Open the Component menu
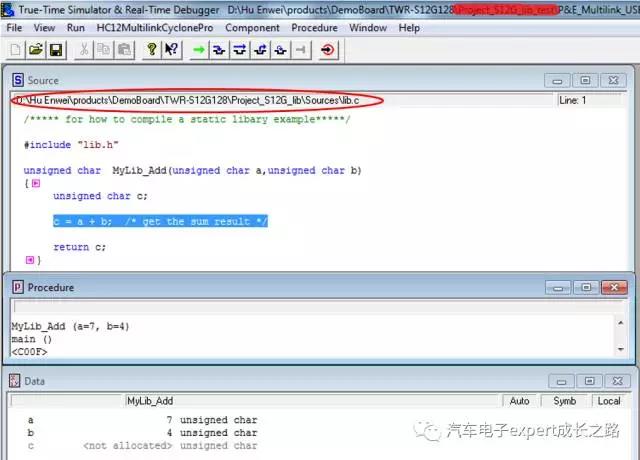This screenshot has height=460, width=640. 252,28
